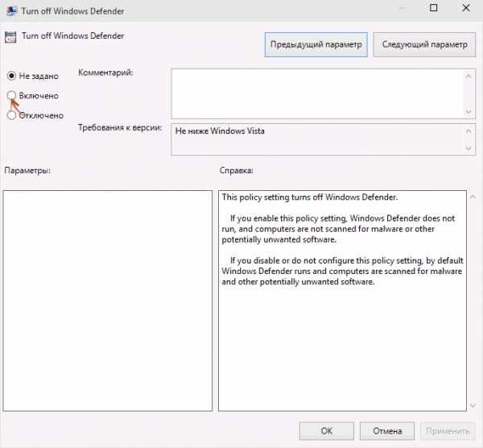
Task: Click the 'Параметры:' label
Action: [x=27, y=170]
